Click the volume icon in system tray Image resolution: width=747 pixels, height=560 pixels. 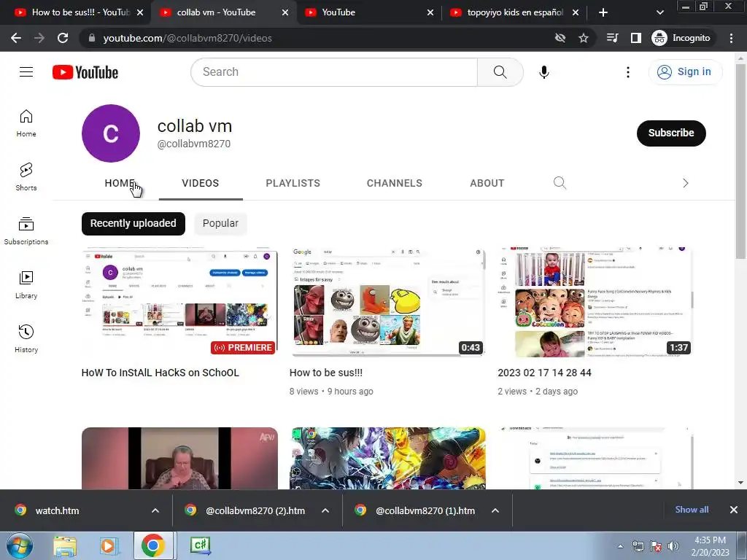[673, 546]
